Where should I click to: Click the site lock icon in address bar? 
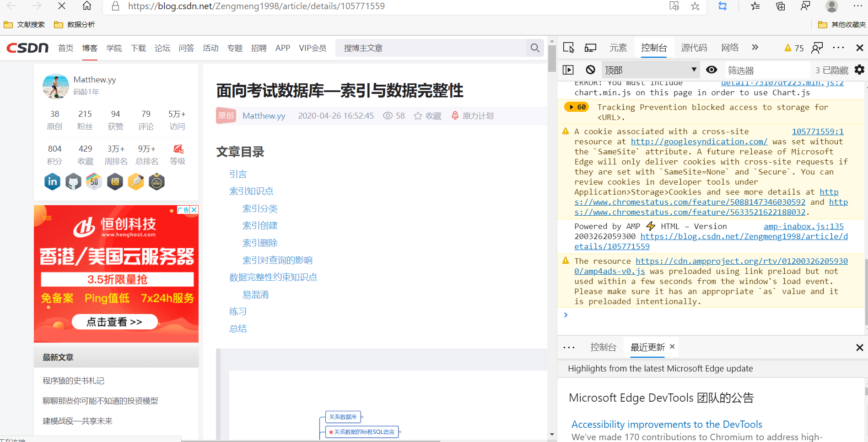point(116,6)
